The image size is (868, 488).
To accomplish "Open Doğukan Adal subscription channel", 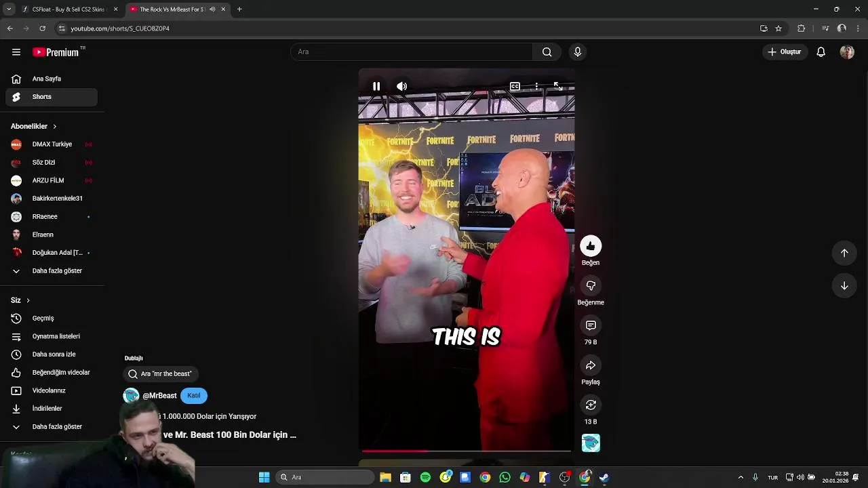I will click(52, 253).
